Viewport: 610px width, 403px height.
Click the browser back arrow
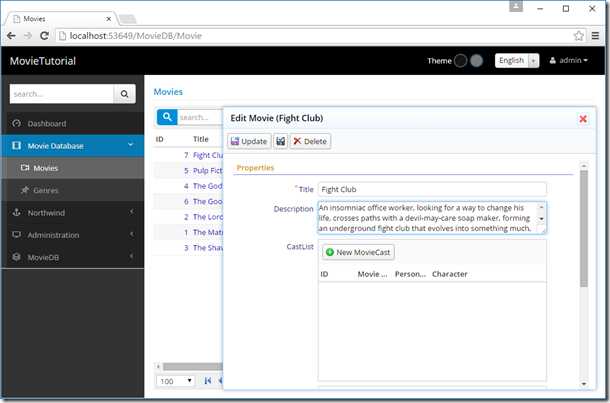[11, 36]
